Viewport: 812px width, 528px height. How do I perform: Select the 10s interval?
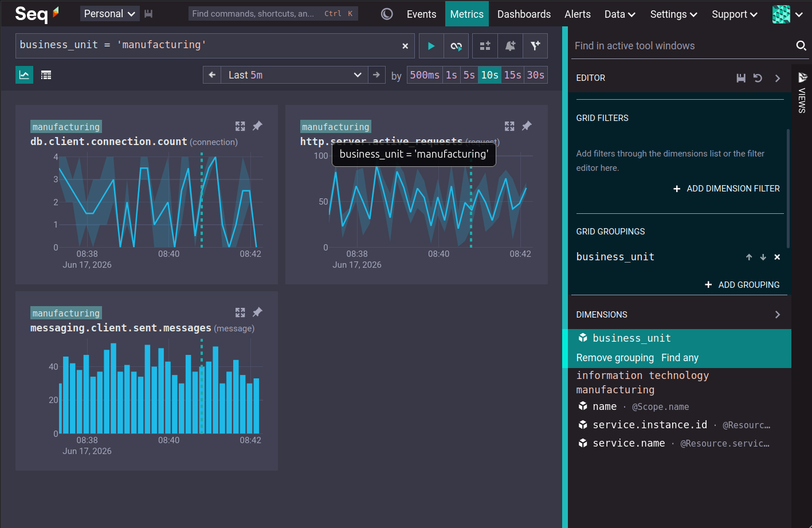(489, 75)
